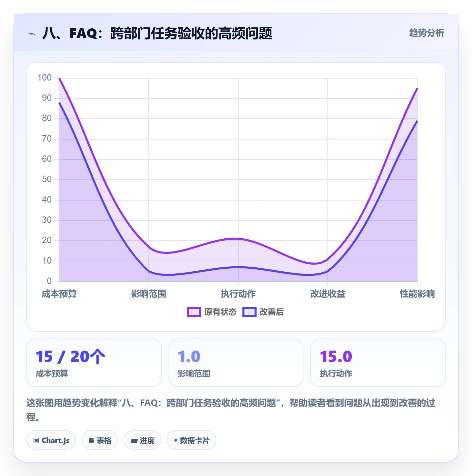Image resolution: width=472 pixels, height=476 pixels.
Task: Click the 八、FAQ:跨部门任务验收的高频问题 heading
Action: tap(157, 33)
